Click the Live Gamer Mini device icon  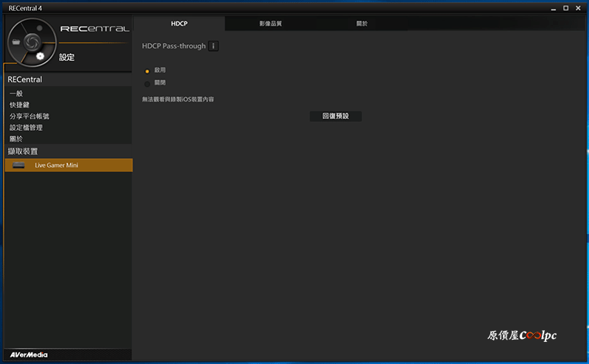(x=18, y=165)
